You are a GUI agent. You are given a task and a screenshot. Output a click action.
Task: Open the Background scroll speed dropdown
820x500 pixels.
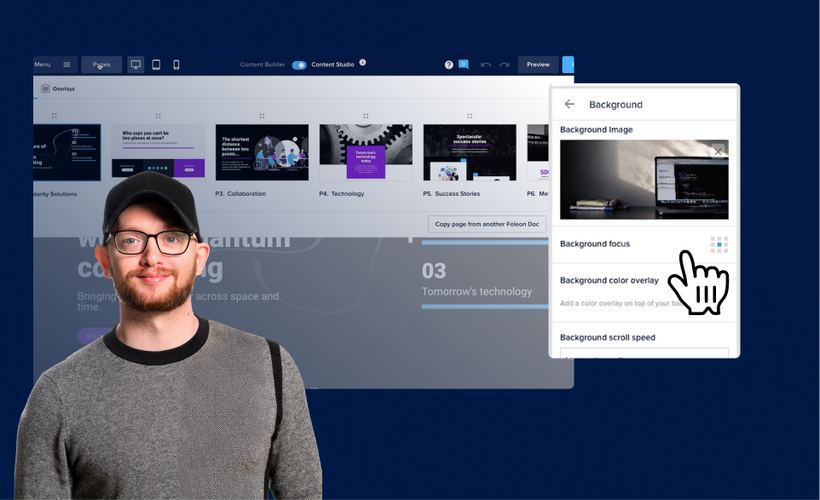(644, 352)
